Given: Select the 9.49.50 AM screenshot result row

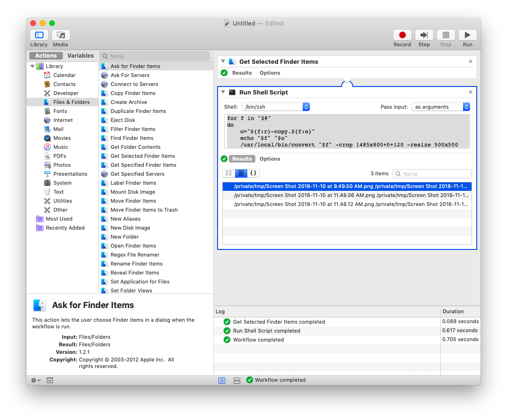Looking at the screenshot, I should click(347, 187).
